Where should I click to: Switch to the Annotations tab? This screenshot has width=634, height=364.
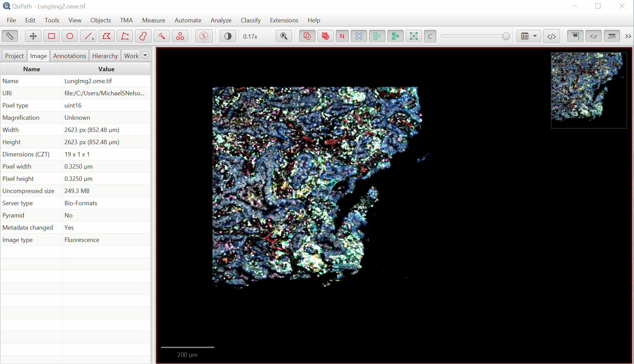coord(70,56)
